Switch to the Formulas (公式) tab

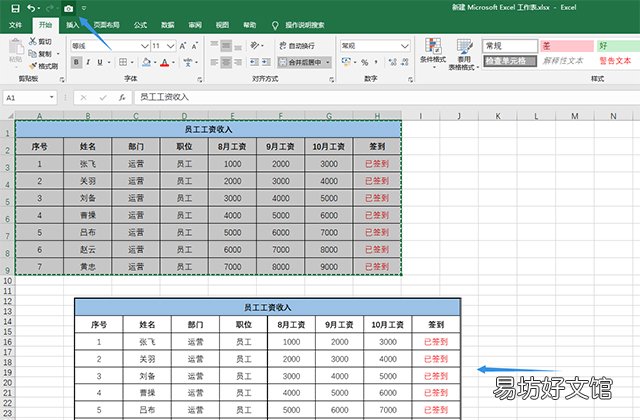[x=140, y=25]
